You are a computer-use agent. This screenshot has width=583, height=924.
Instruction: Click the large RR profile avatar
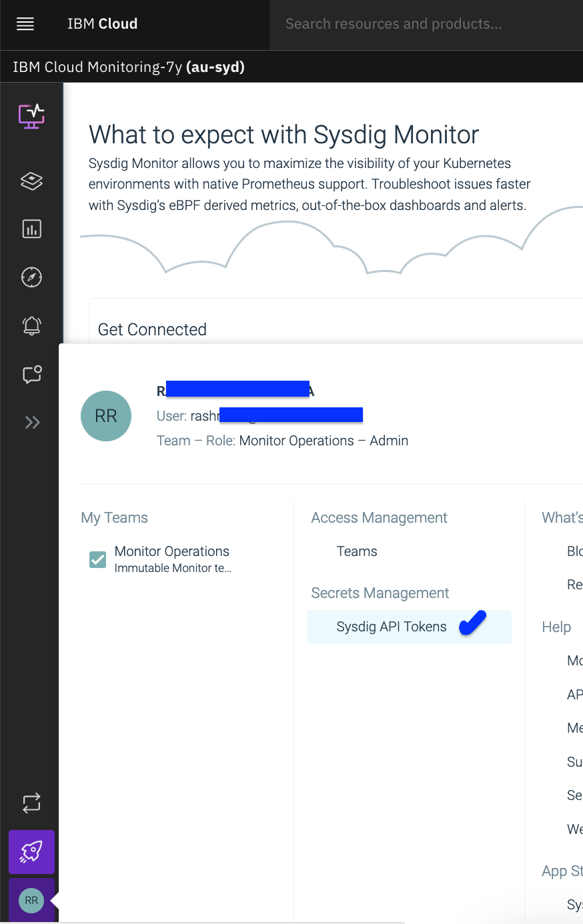pyautogui.click(x=106, y=416)
